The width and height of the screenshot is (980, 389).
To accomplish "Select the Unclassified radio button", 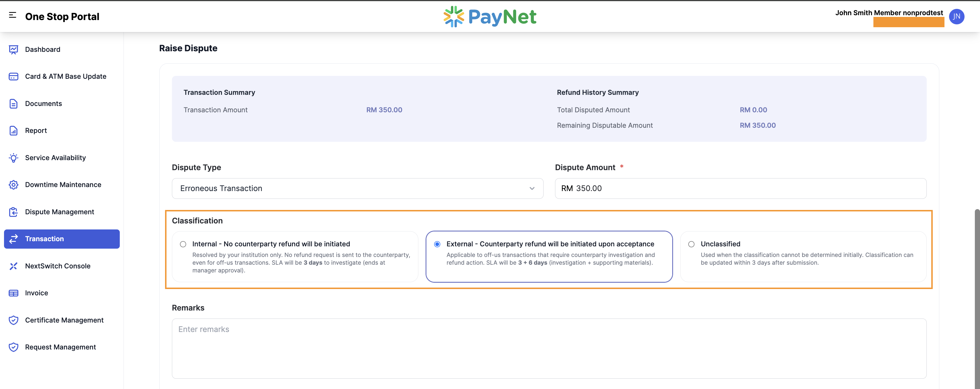I will 691,244.
